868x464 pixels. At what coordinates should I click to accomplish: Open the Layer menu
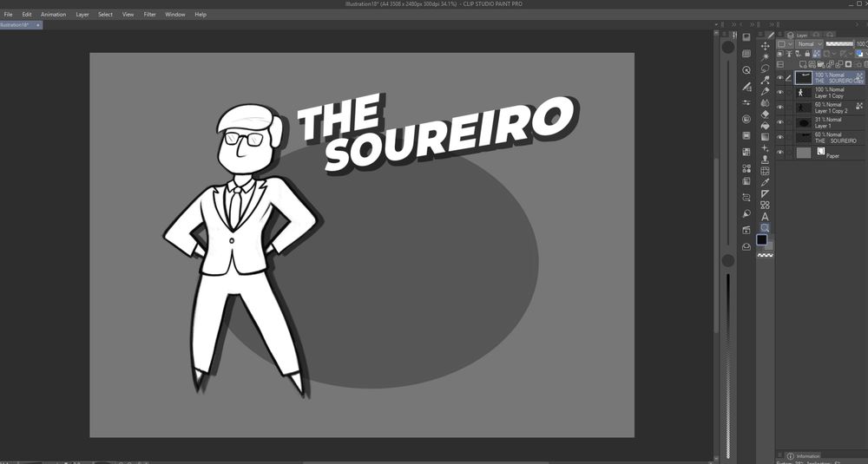point(82,15)
